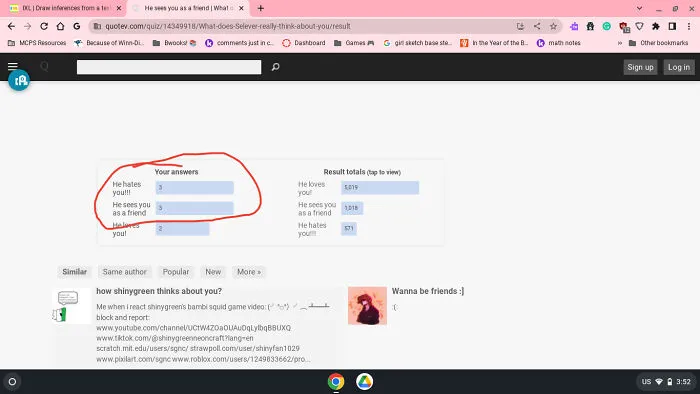Click the search magnifier icon on Quotev
Image resolution: width=700 pixels, height=394 pixels.
275,67
